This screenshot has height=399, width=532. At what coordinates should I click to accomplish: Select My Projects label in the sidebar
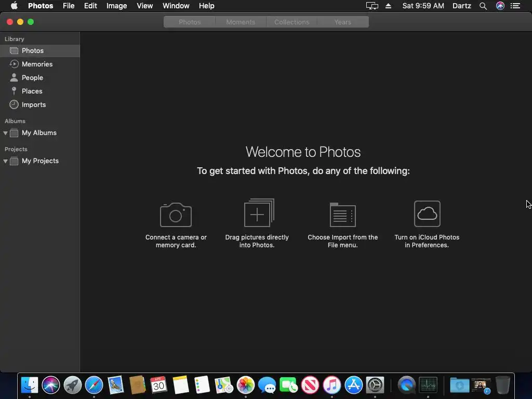click(41, 161)
